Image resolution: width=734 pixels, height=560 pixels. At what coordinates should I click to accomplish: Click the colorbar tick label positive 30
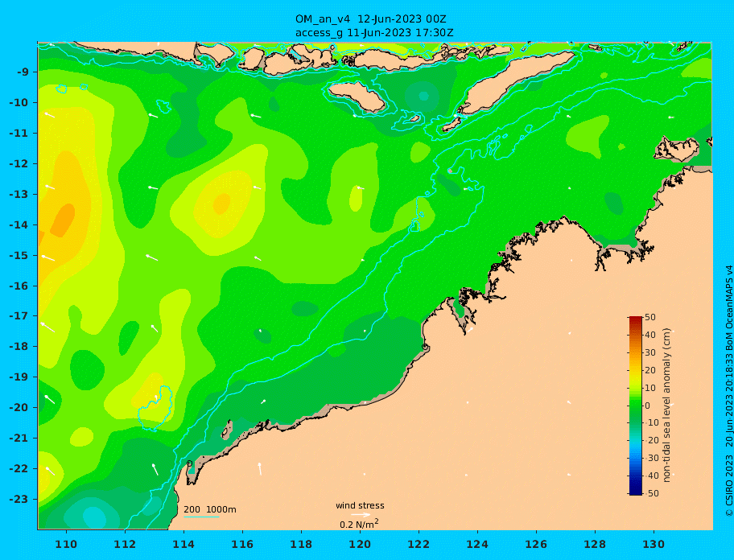pyautogui.click(x=650, y=352)
